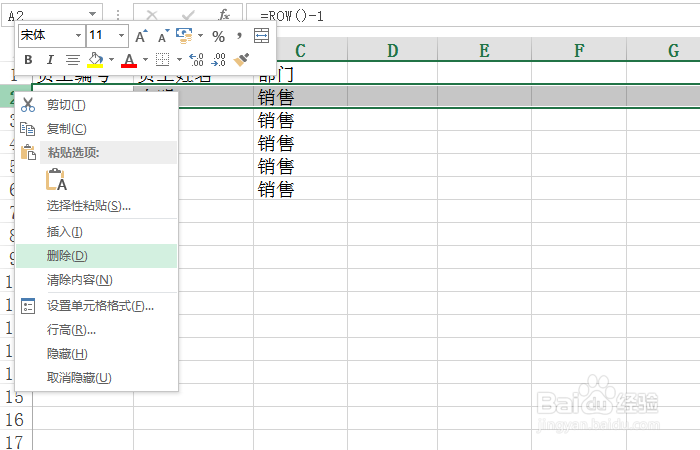The image size is (700, 450).
Task: Open 选择性粘贴(S)... menu entry
Action: coord(96,206)
